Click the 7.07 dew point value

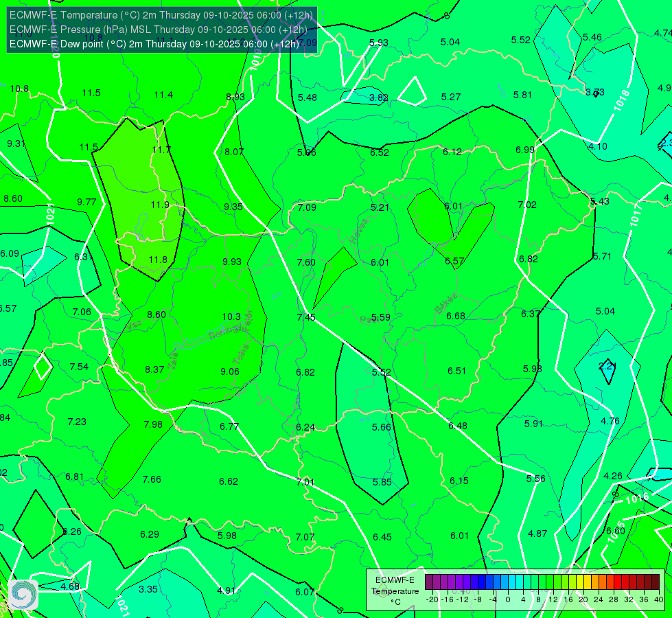[x=305, y=536]
